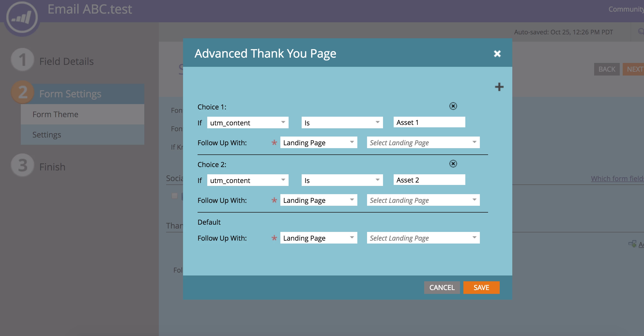This screenshot has width=644, height=336.
Task: Click the step 3 Finish number circle
Action: [23, 166]
